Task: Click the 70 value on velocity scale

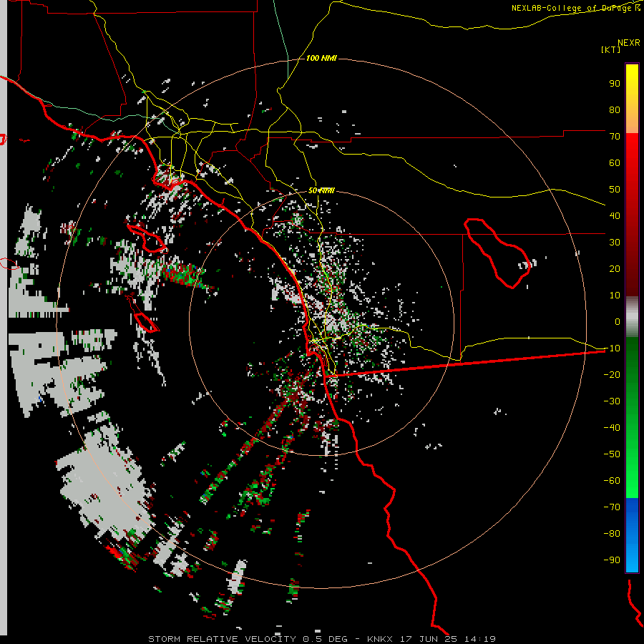Action: [615, 137]
